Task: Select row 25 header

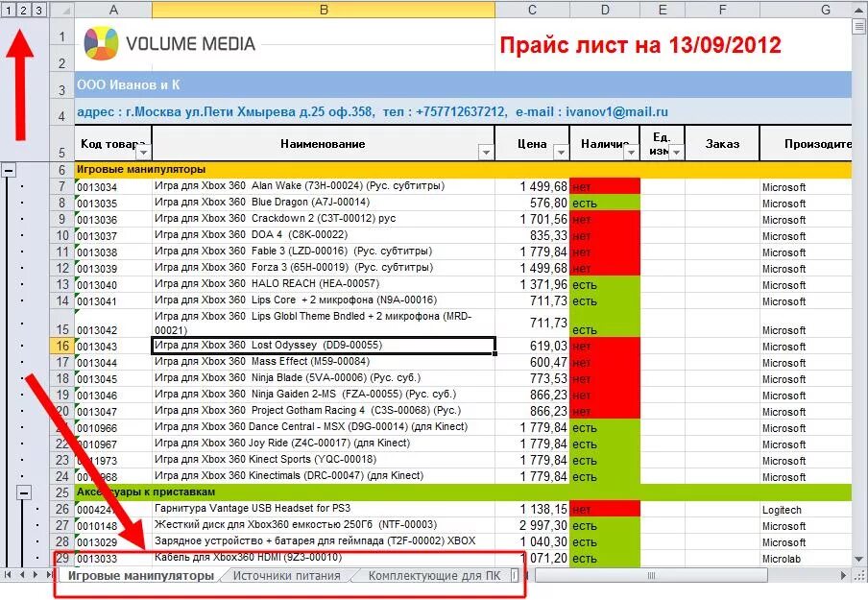Action: (62, 492)
